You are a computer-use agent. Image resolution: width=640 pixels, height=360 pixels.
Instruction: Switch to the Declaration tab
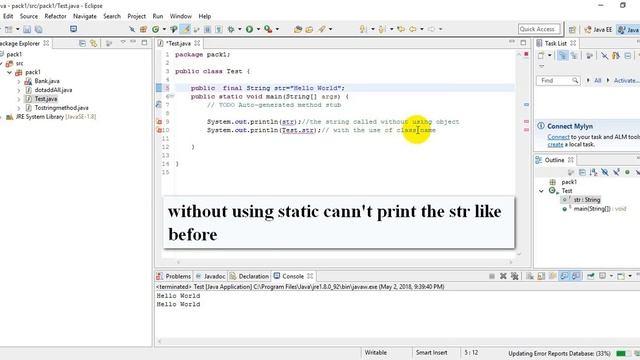[249, 276]
